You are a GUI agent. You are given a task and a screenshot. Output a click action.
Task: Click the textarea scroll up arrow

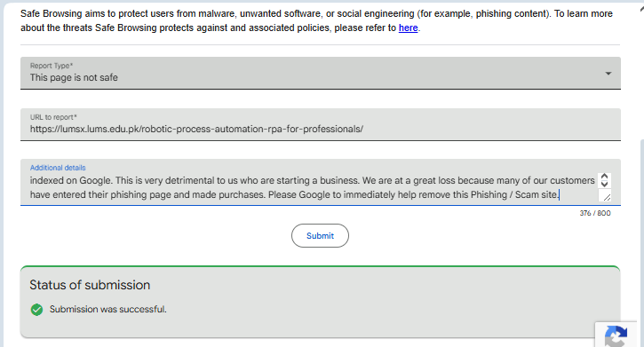coord(604,177)
